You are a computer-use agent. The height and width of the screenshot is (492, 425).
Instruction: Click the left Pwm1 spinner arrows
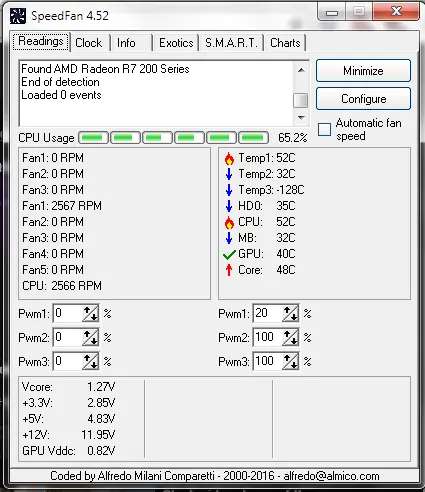pyautogui.click(x=90, y=313)
